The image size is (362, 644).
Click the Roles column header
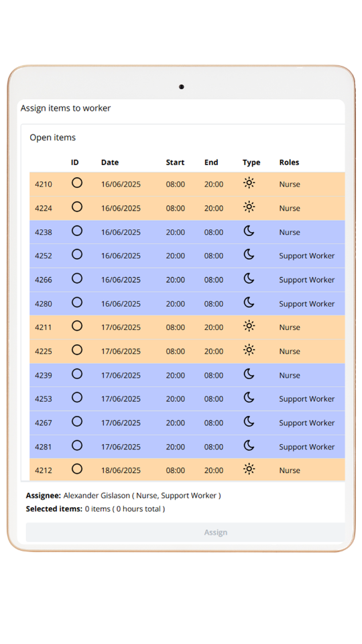[x=289, y=162]
